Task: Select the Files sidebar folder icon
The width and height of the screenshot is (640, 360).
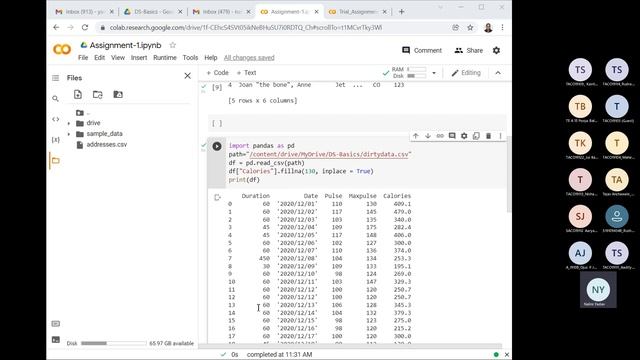Action: pyautogui.click(x=56, y=161)
